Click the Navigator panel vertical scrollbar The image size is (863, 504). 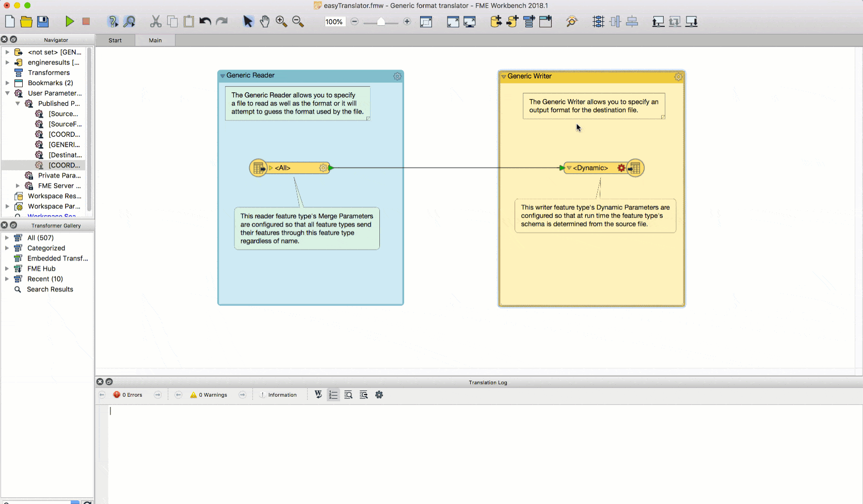tap(89, 129)
